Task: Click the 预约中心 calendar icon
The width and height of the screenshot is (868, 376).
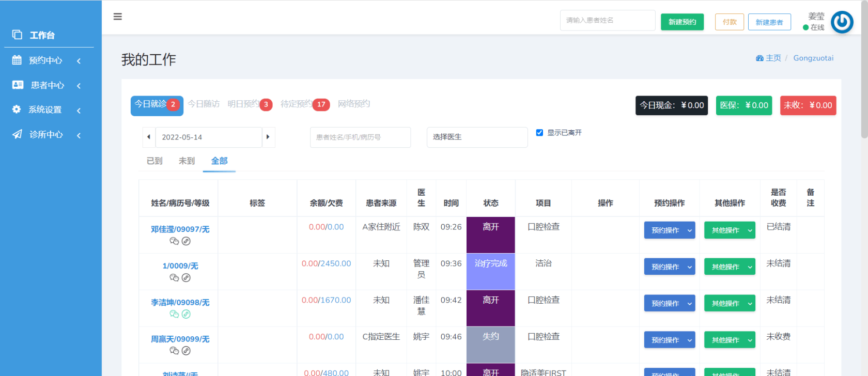Action: (x=17, y=60)
